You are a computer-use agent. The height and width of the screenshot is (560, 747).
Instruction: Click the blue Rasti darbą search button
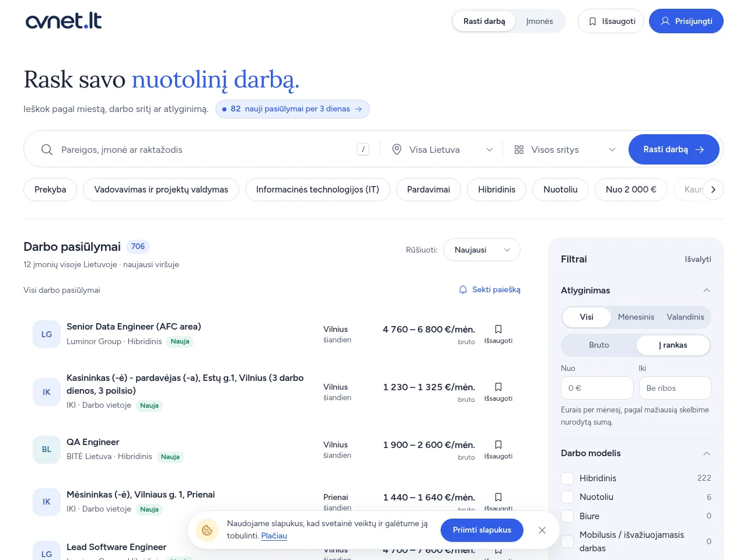[x=673, y=149]
